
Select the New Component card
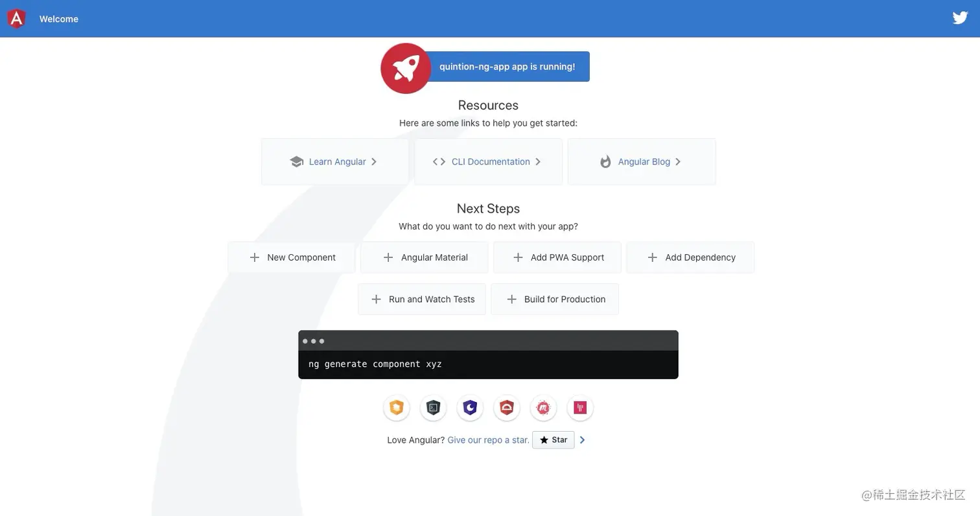click(x=292, y=257)
